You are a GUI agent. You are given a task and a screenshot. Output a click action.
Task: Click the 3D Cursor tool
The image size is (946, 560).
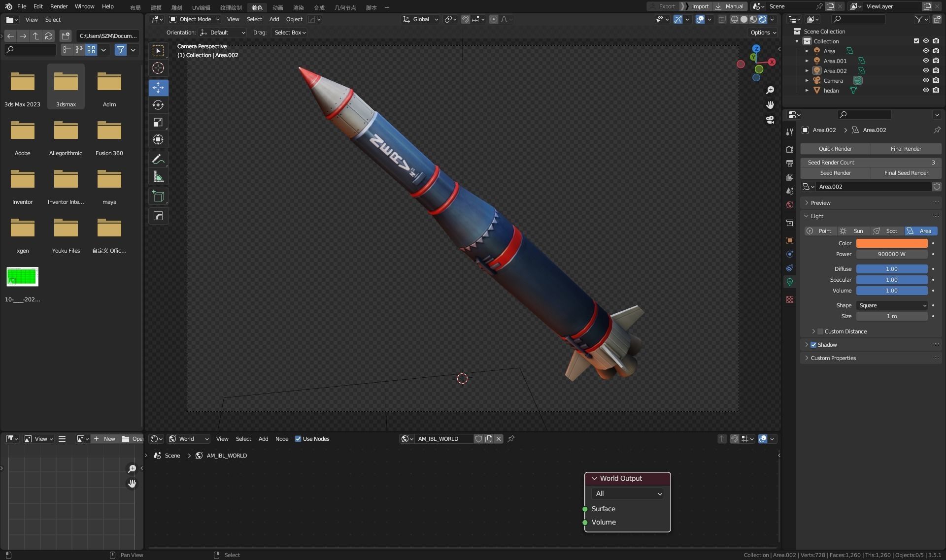click(x=158, y=68)
